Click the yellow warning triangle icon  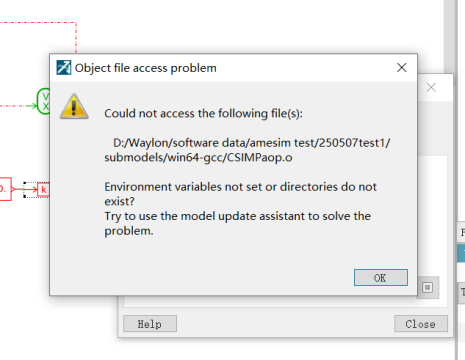pos(74,107)
